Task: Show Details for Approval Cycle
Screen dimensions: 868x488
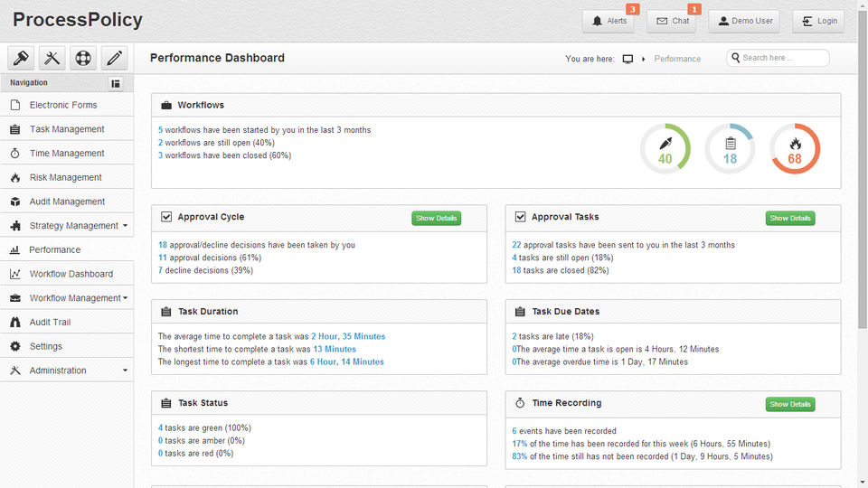Action: point(437,218)
